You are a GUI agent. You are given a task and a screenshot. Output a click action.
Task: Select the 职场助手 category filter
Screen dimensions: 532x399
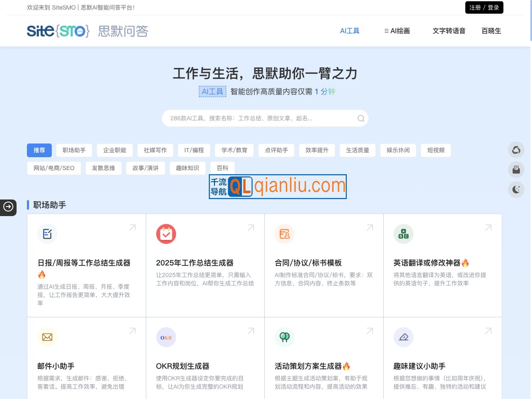pos(74,150)
